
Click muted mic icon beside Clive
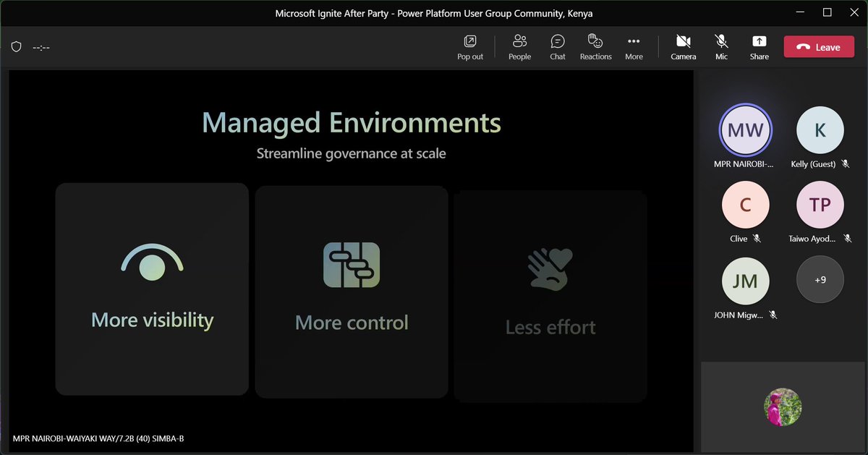(757, 239)
